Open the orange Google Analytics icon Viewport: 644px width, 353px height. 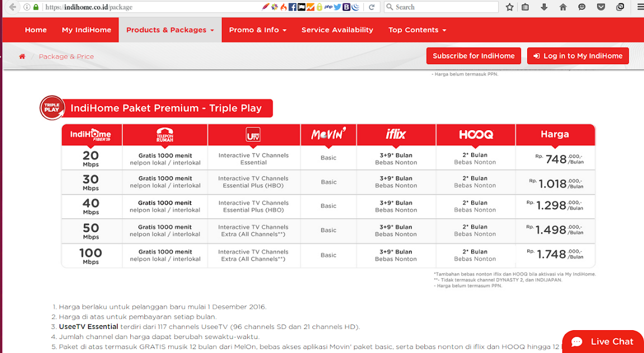(x=310, y=7)
